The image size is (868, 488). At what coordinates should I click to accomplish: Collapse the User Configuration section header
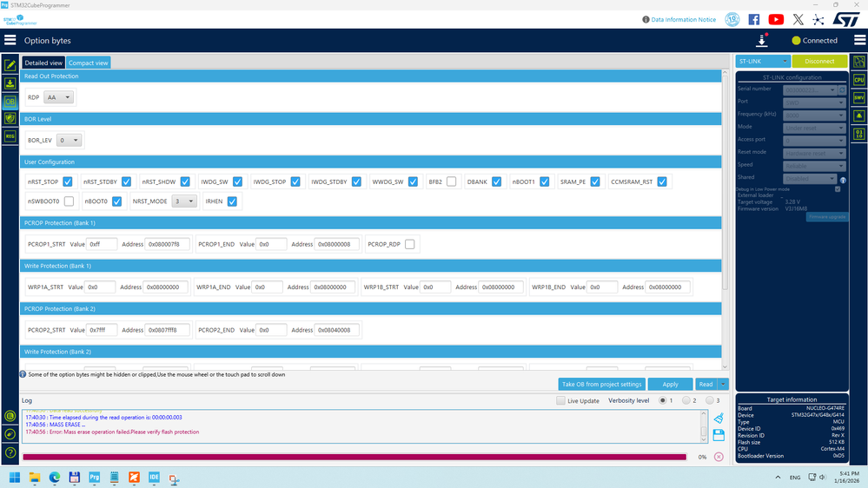[371, 162]
